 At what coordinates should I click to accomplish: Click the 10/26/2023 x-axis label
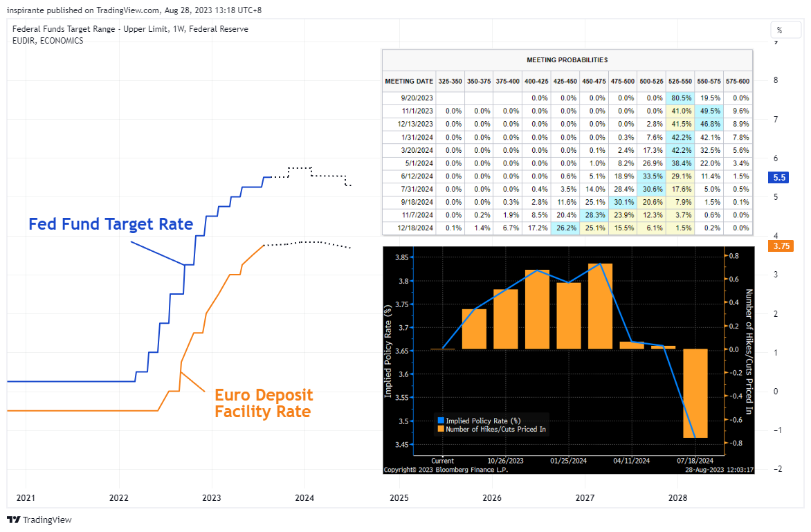click(x=505, y=461)
